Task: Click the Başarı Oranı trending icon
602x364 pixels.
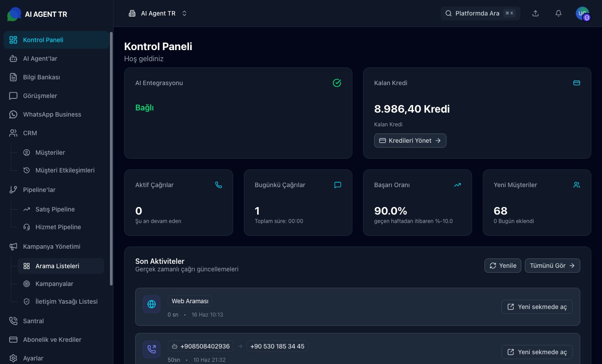Action: point(457,185)
